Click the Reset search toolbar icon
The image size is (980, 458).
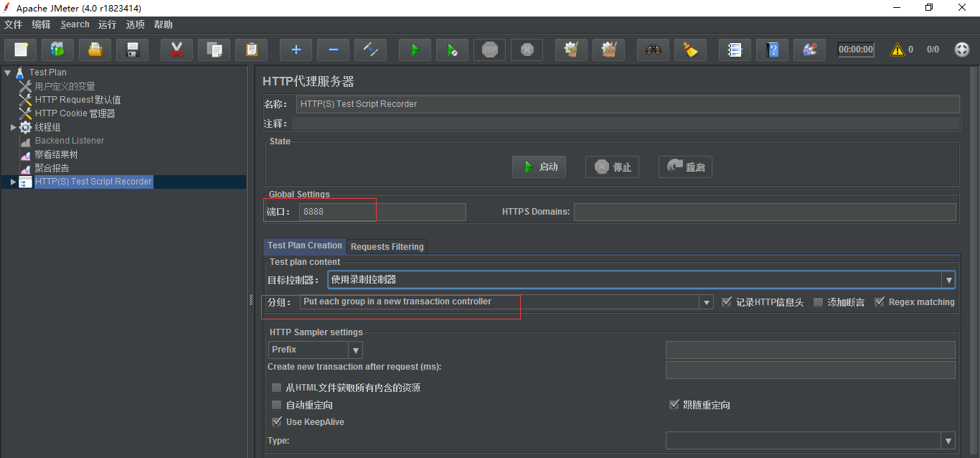point(690,50)
